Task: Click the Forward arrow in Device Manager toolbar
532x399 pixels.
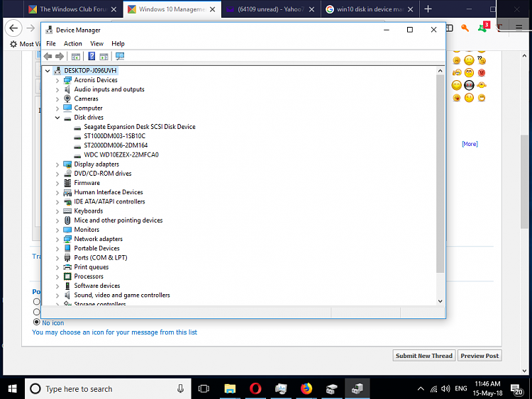Action: [60, 56]
